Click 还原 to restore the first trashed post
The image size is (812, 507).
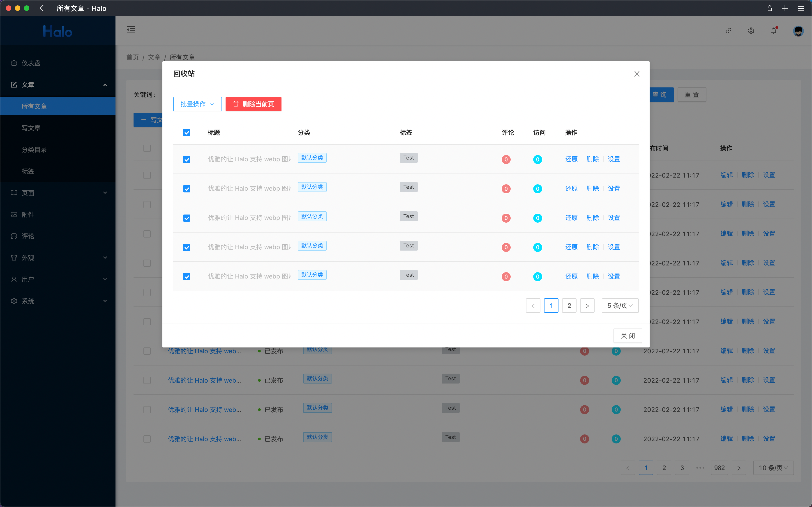click(x=571, y=159)
